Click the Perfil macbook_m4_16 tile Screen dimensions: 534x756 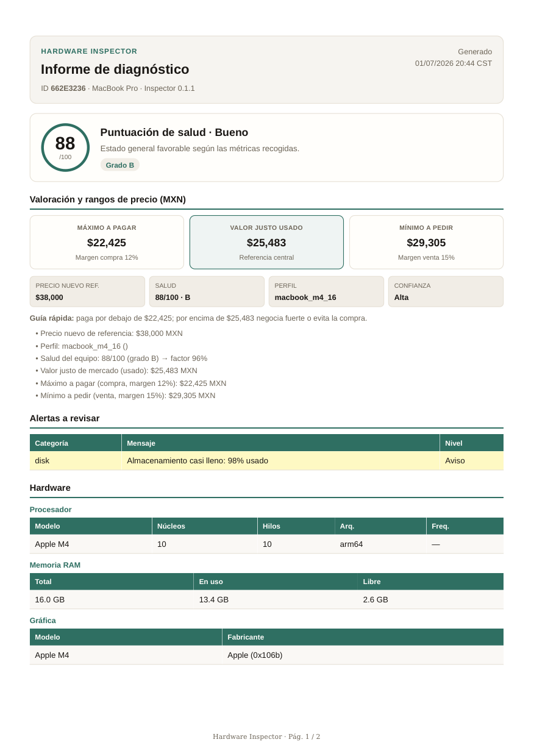[x=326, y=291]
